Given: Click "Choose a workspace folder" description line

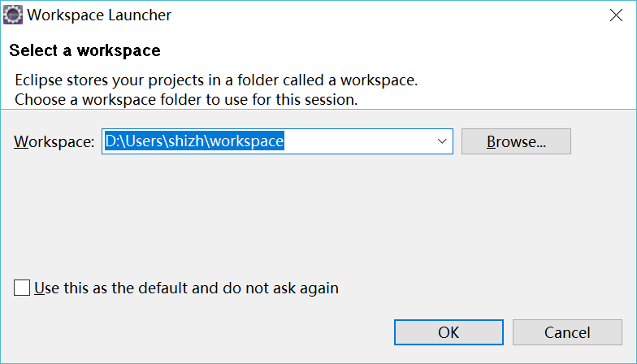Looking at the screenshot, I should [x=186, y=99].
